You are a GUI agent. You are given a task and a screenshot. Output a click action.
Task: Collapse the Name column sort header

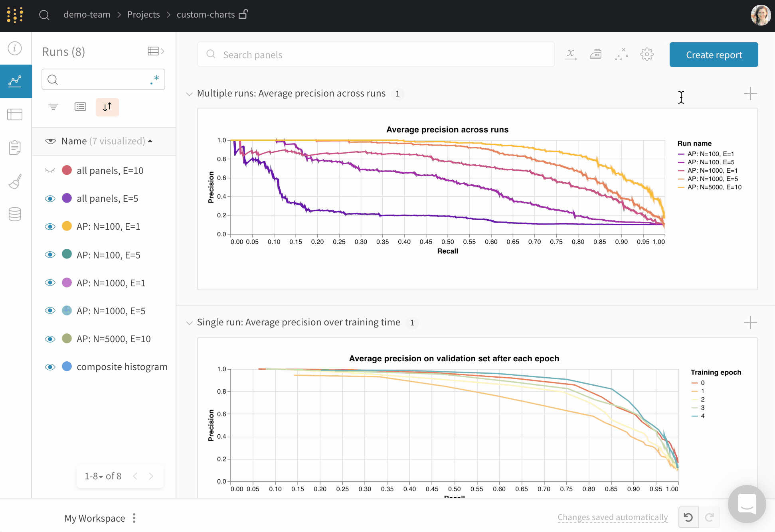click(x=150, y=141)
